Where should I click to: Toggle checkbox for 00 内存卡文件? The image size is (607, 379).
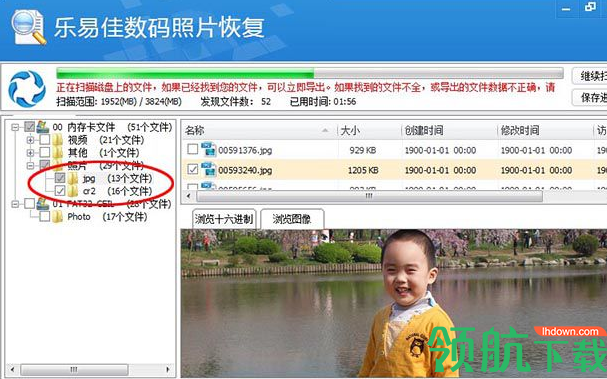pyautogui.click(x=29, y=127)
